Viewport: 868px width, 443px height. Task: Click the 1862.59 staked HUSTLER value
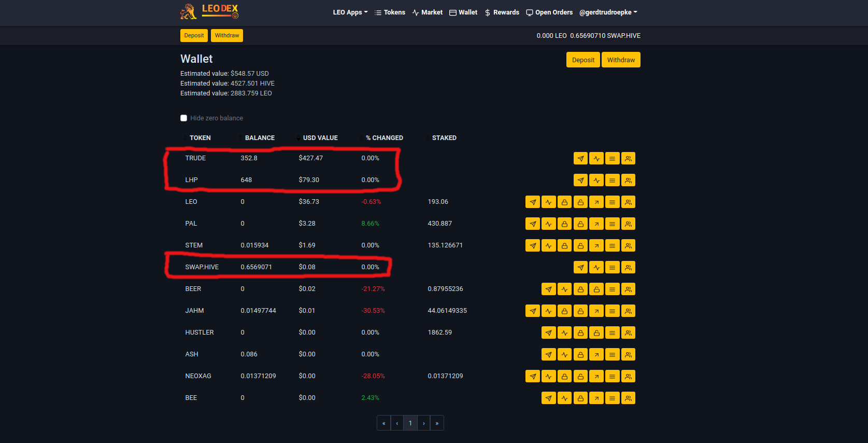[x=439, y=333]
